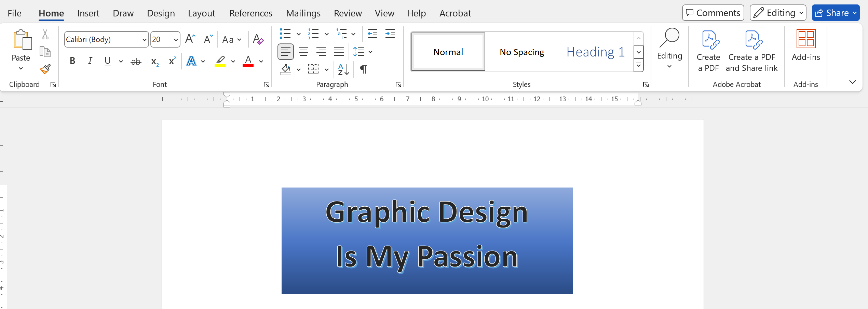Click the Cut scissors icon
Image resolution: width=868 pixels, height=309 pixels.
[45, 34]
